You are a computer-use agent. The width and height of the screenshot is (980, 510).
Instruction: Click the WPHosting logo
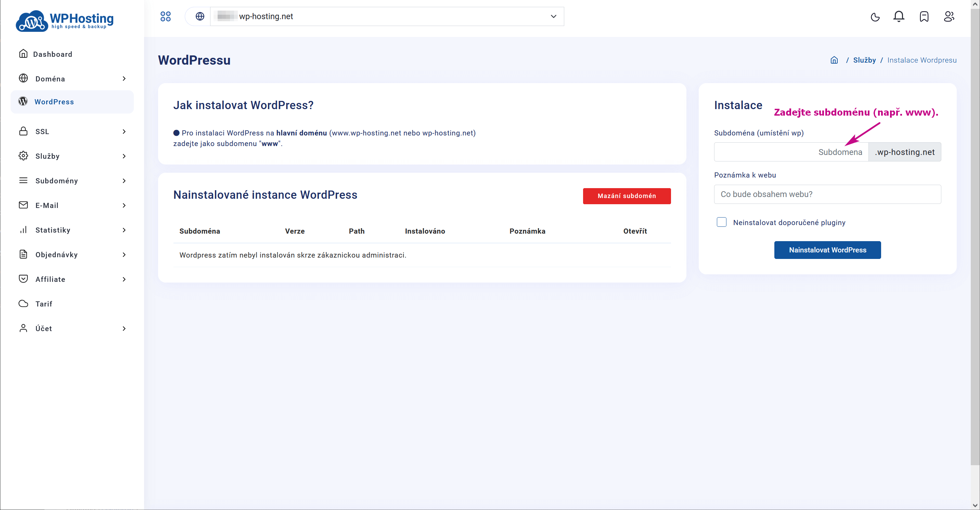click(x=65, y=21)
